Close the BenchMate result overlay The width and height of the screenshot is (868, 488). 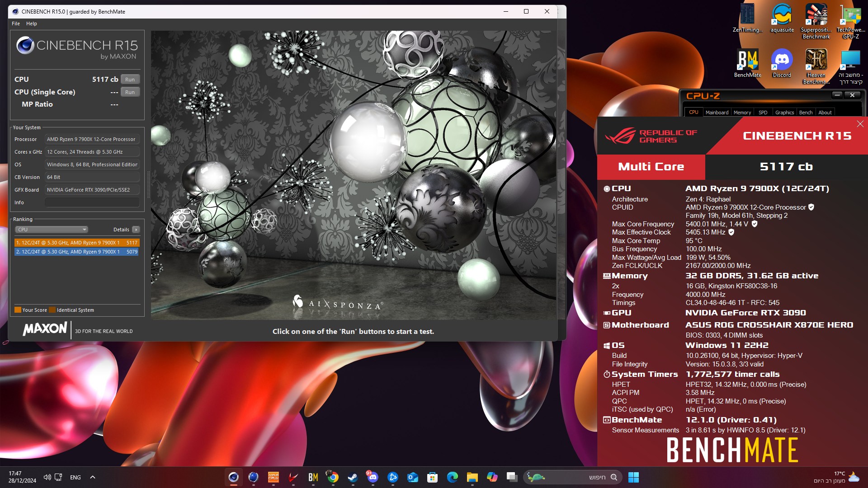(860, 124)
